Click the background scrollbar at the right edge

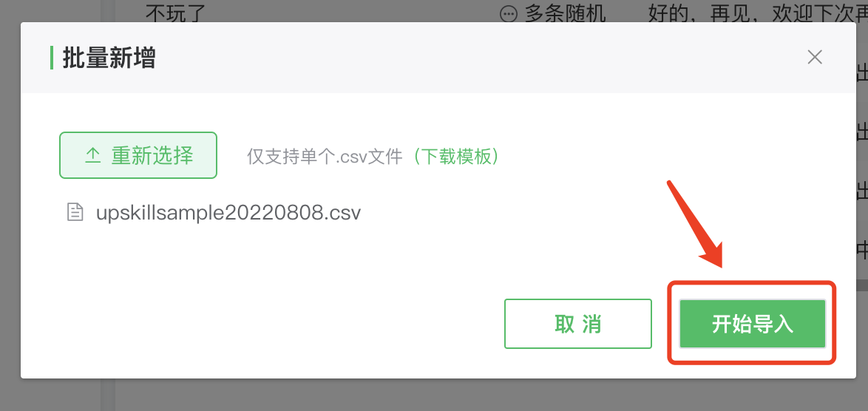[861, 285]
